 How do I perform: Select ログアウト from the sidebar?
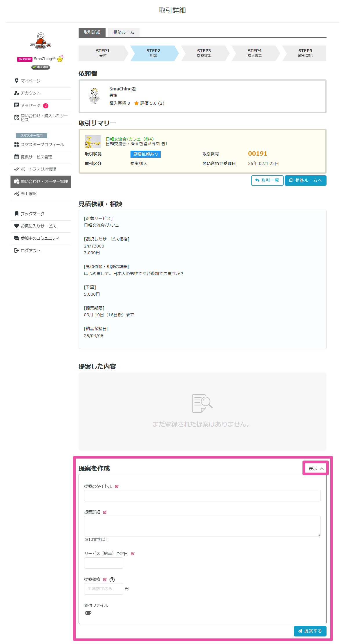coord(30,250)
